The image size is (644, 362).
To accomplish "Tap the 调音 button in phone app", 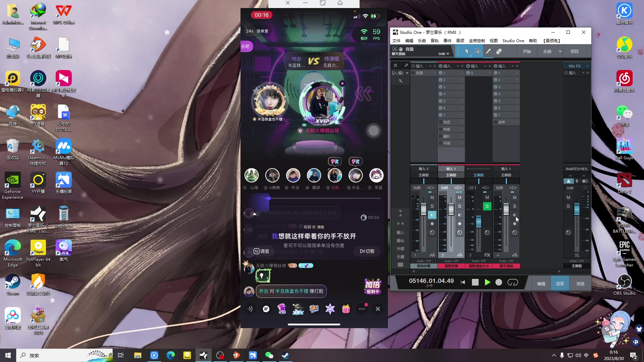I will 261,251.
